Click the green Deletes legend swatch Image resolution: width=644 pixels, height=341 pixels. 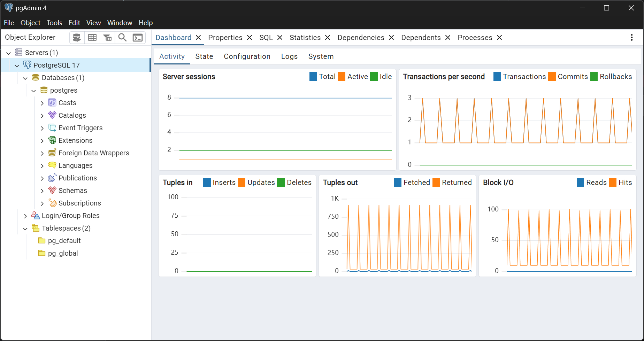[281, 183]
